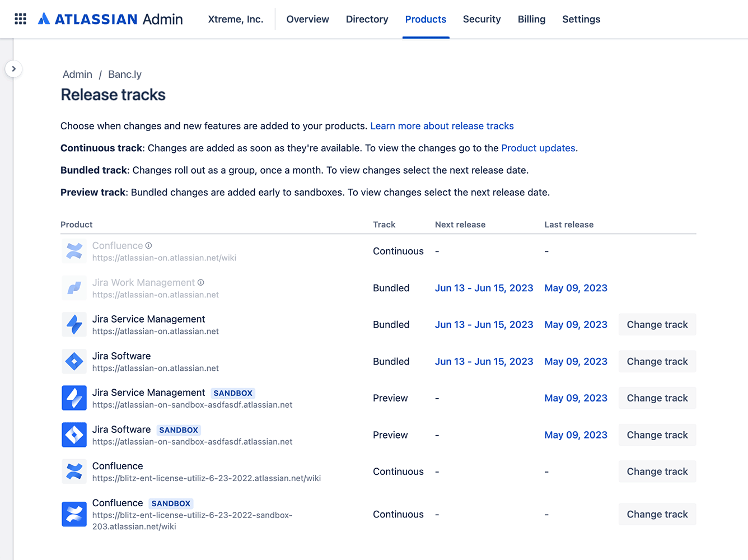Open last release date for Jira Software sandbox
Screen dimensions: 748x560
(576, 435)
